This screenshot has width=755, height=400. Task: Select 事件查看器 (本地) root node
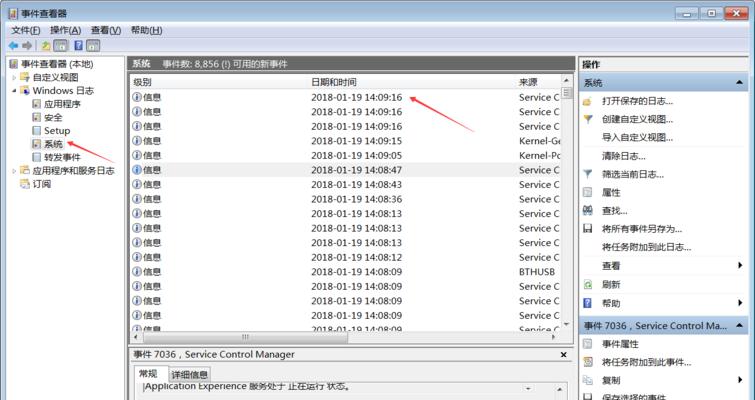[57, 64]
